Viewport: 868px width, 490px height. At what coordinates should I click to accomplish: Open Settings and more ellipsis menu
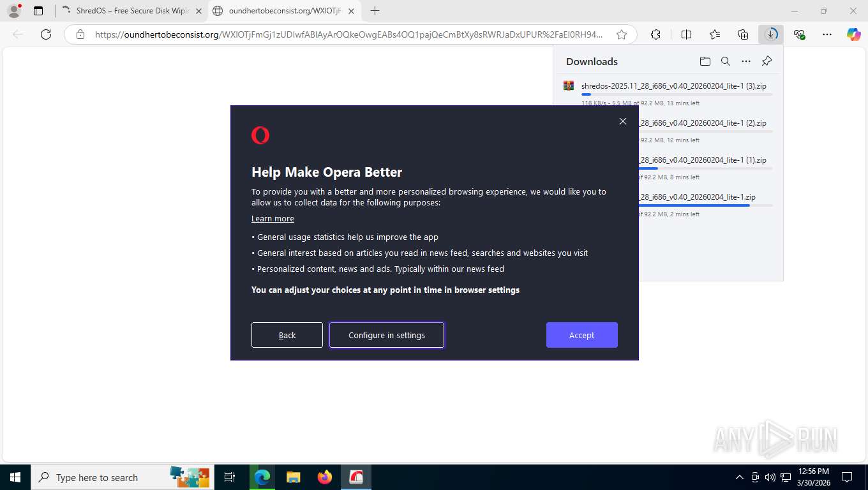(827, 34)
